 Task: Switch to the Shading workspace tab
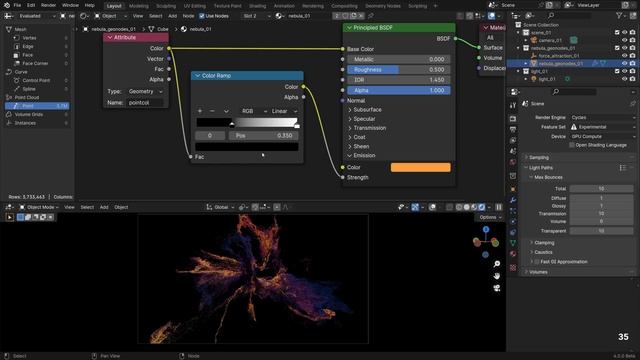(258, 6)
